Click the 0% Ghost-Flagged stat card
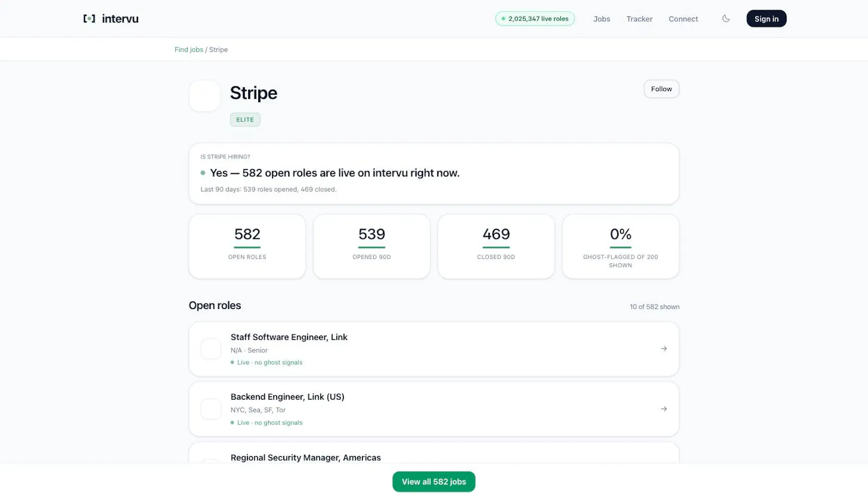The height and width of the screenshot is (500, 868). click(621, 246)
